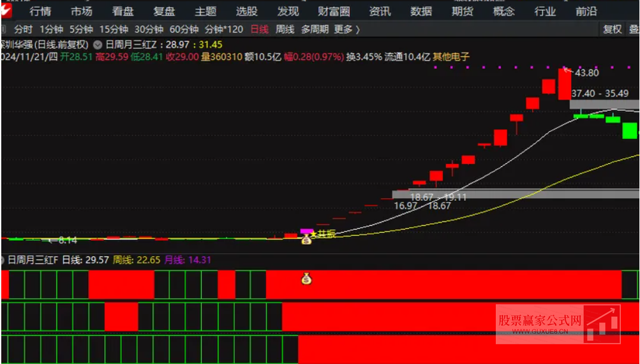Switch to the 分时 chart period
Image resolution: width=640 pixels, height=364 pixels.
(x=23, y=29)
